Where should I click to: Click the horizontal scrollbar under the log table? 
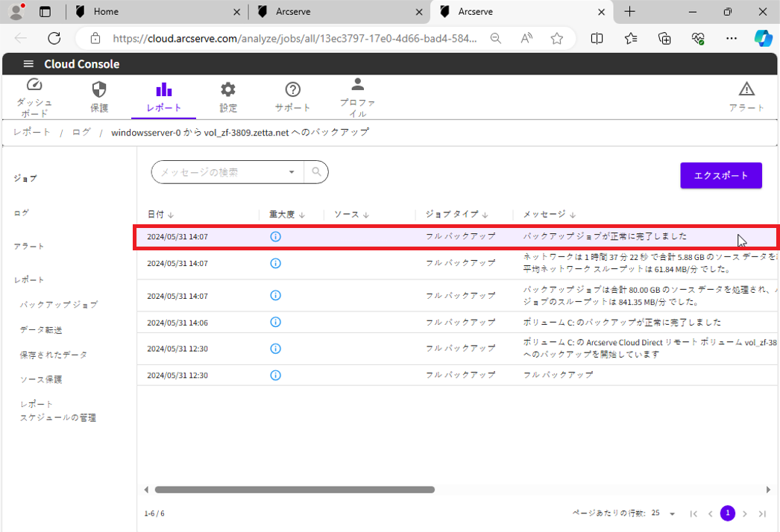pyautogui.click(x=295, y=490)
